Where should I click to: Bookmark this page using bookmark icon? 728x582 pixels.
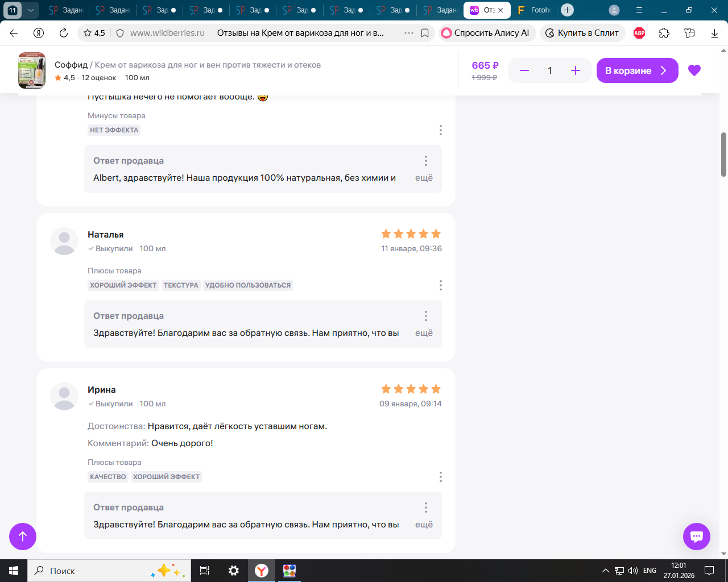(425, 33)
